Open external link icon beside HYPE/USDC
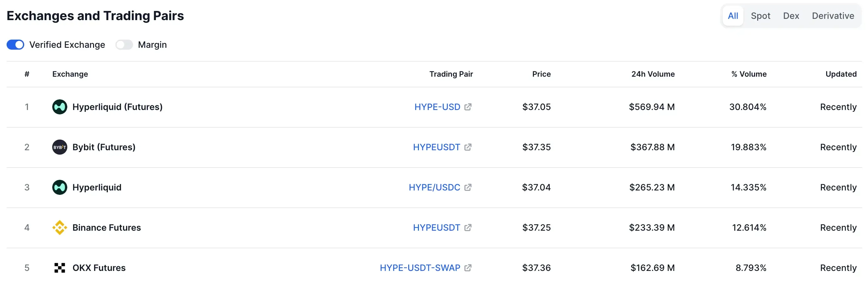 (x=468, y=187)
